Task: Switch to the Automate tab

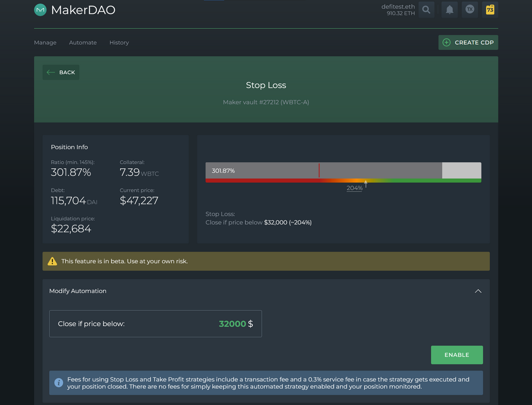Action: pyautogui.click(x=83, y=43)
